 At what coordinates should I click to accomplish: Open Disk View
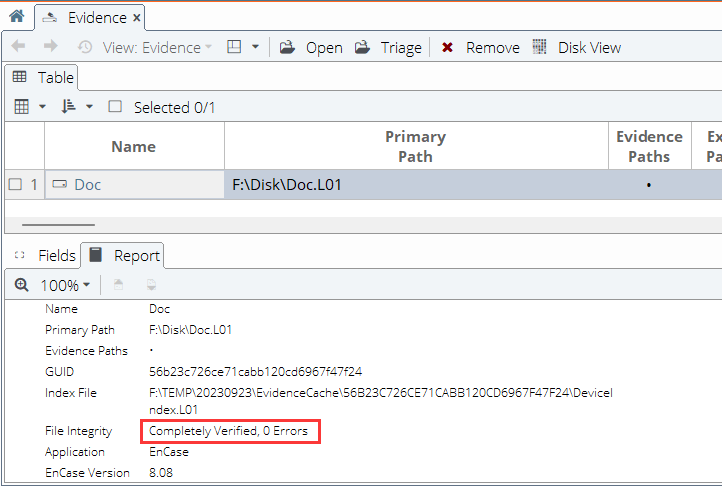click(576, 47)
